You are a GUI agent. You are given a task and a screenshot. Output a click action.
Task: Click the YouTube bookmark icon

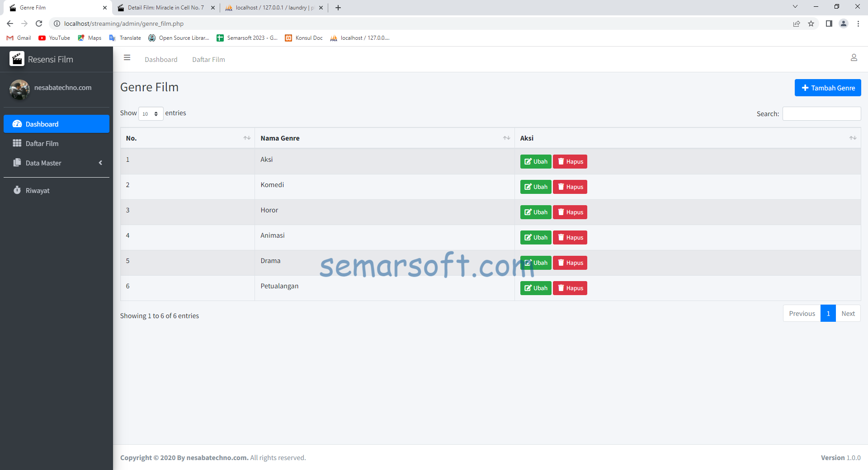[x=42, y=38]
